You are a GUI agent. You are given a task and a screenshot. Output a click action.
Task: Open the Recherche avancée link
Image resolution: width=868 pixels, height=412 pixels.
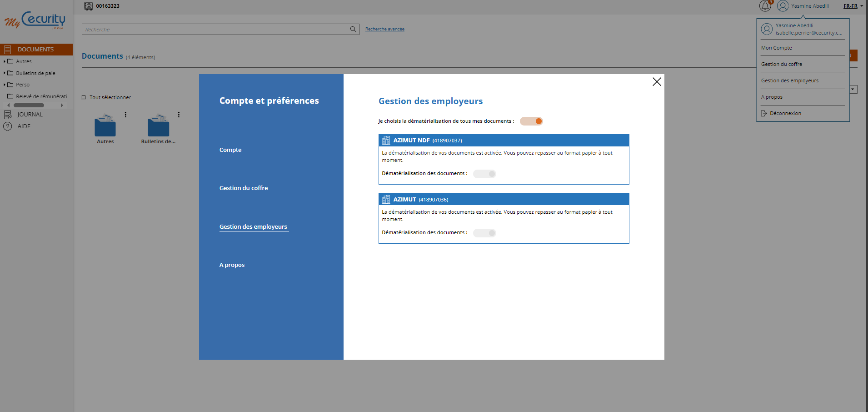(384, 29)
